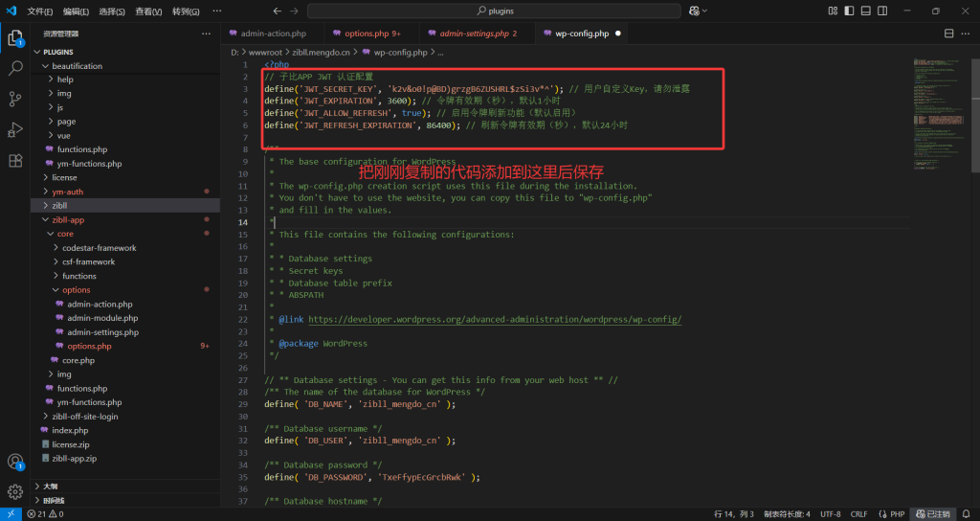Expand the 时间线 timeline section

tap(125, 500)
